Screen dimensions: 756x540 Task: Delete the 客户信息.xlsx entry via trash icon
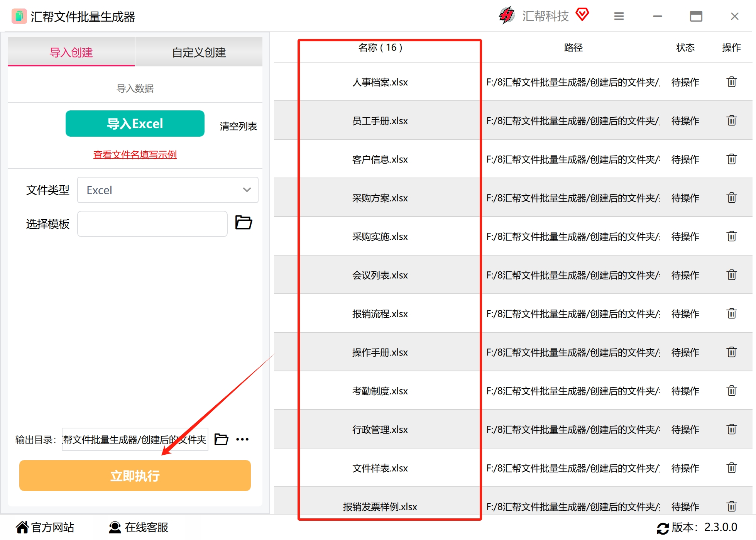731,159
